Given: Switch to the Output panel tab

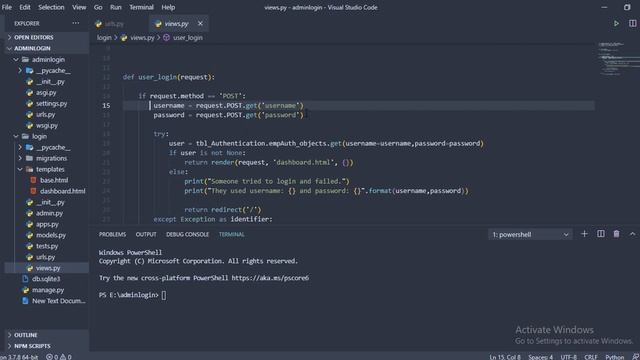Looking at the screenshot, I should click(x=146, y=234).
